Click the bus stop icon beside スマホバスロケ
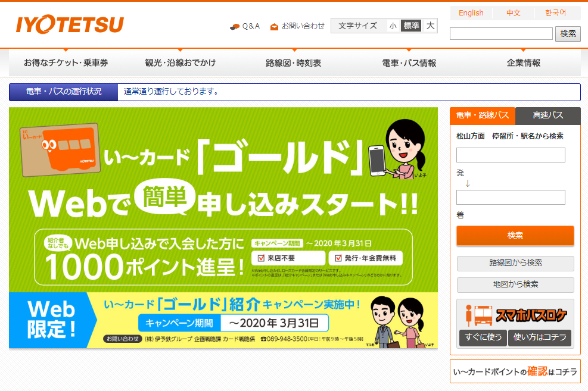Viewport: 588px width, 391px height. 468,315
